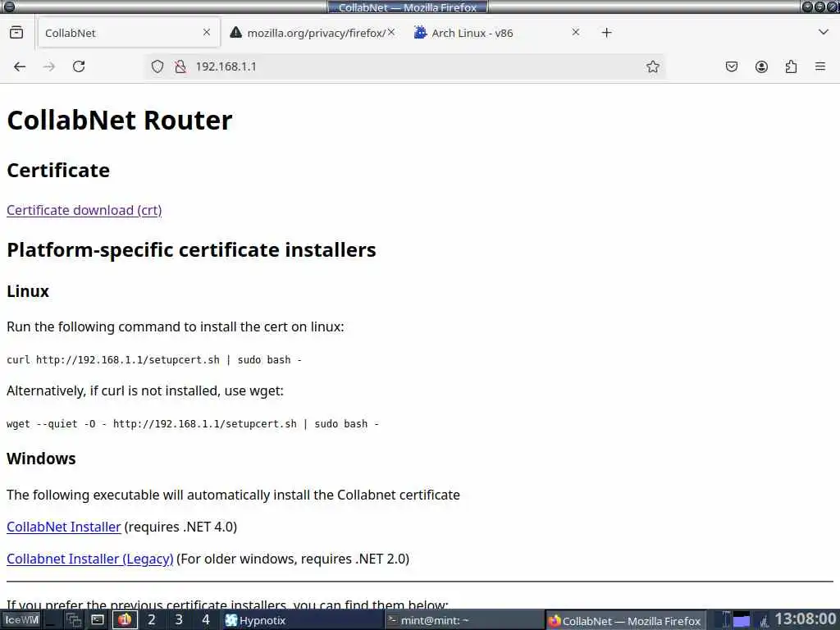Open the window menu button in title bar

point(8,7)
